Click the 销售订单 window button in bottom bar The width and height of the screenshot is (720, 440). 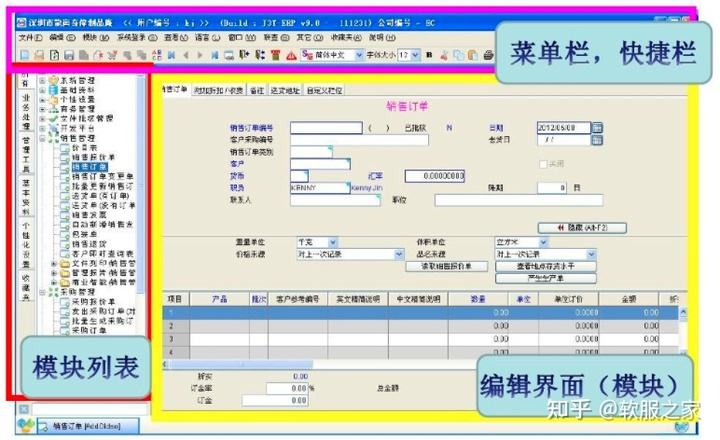pyautogui.click(x=88, y=426)
